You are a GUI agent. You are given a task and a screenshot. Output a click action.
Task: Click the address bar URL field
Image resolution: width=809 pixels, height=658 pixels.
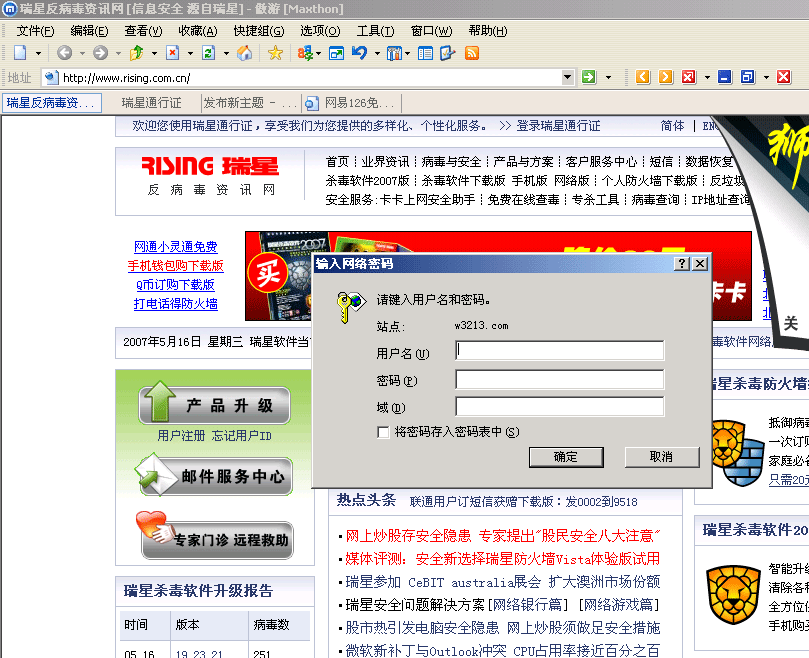pyautogui.click(x=310, y=78)
